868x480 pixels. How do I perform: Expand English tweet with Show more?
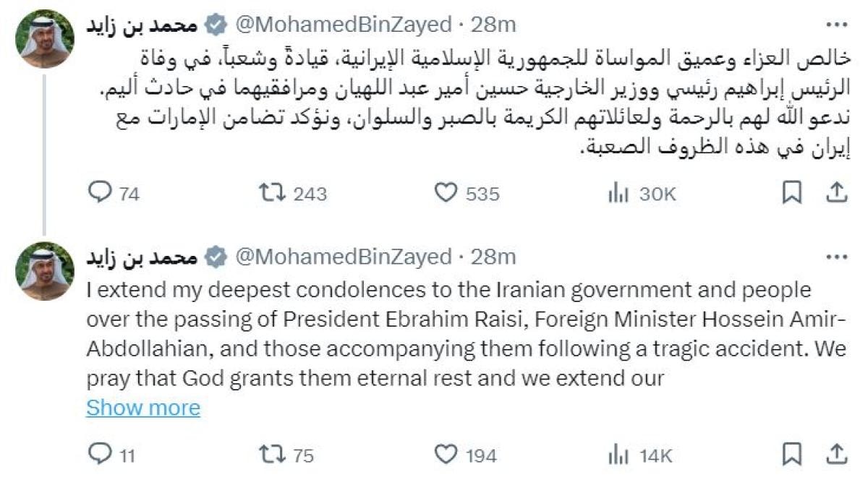click(x=143, y=408)
